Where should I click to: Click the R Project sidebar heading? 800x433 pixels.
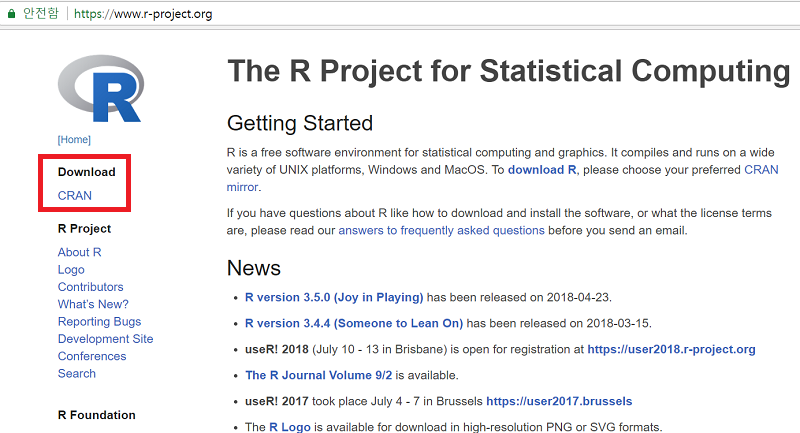(x=84, y=228)
